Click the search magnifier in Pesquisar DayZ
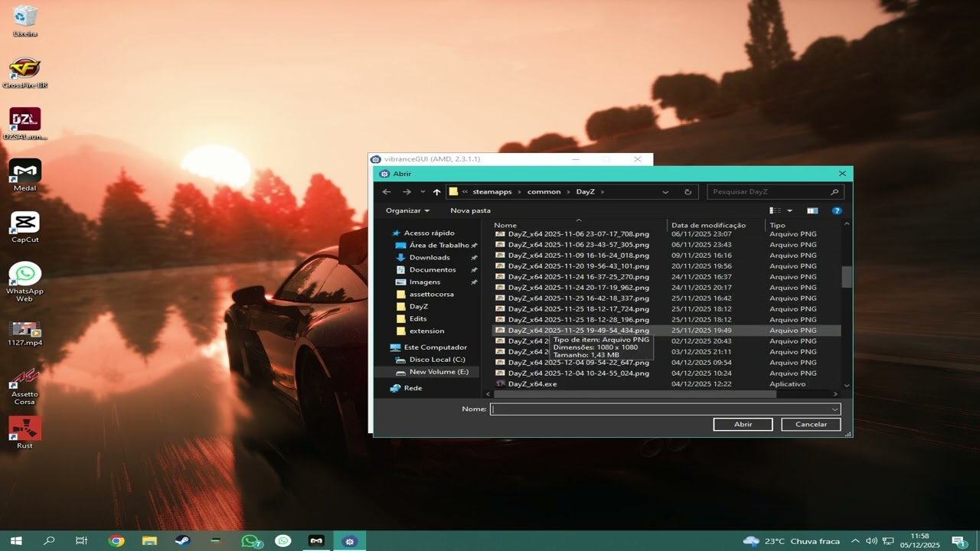Screen dimensions: 980x551 point(835,192)
